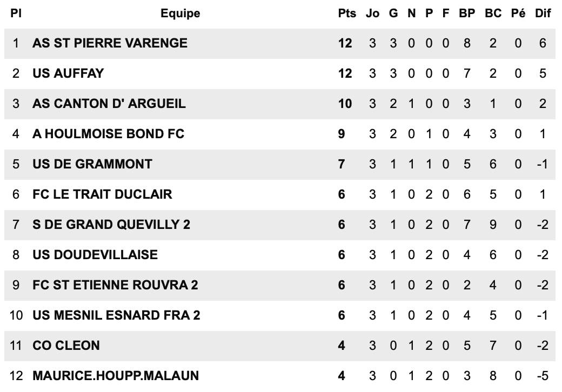Click US MESNIL ESNARD FRA 2 team
The height and width of the screenshot is (392, 562).
click(116, 315)
